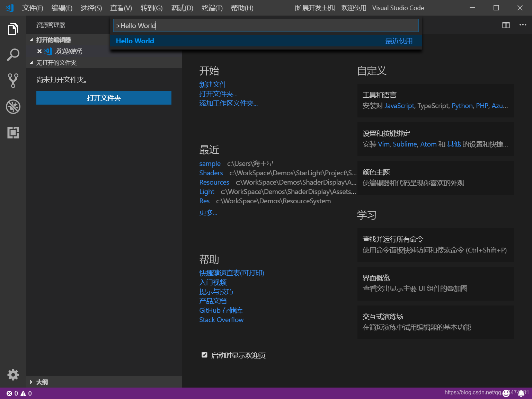The height and width of the screenshot is (399, 532).
Task: Open the Source Control view icon
Action: [x=13, y=81]
